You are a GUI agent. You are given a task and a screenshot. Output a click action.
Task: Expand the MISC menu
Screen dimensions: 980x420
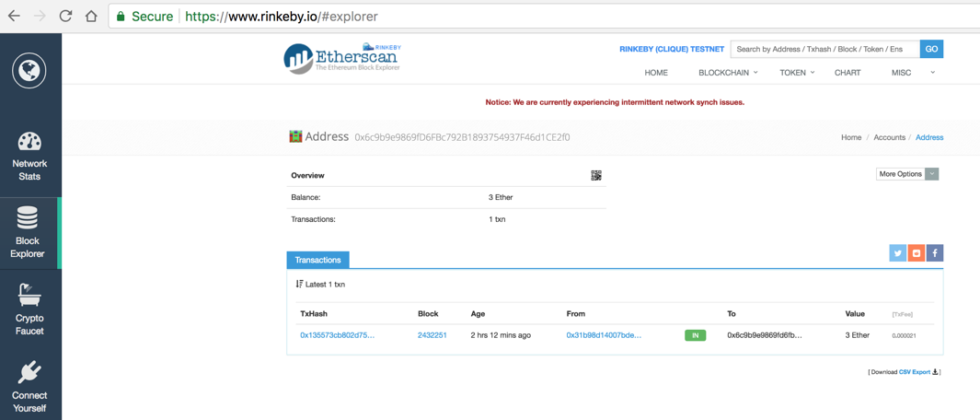913,73
